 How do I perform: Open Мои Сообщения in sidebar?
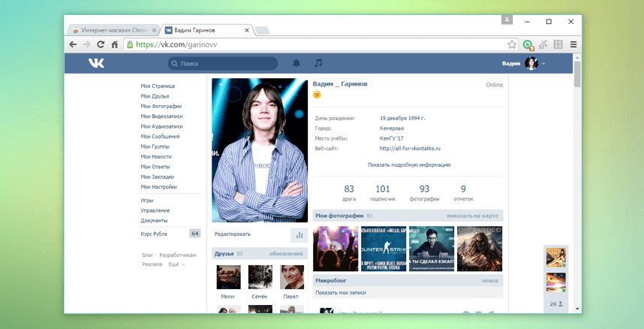coord(160,137)
